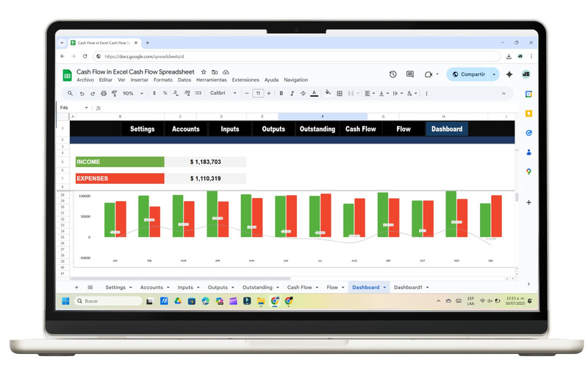Open the search menus magnifier in toolbar
The image size is (588, 368).
pos(70,93)
